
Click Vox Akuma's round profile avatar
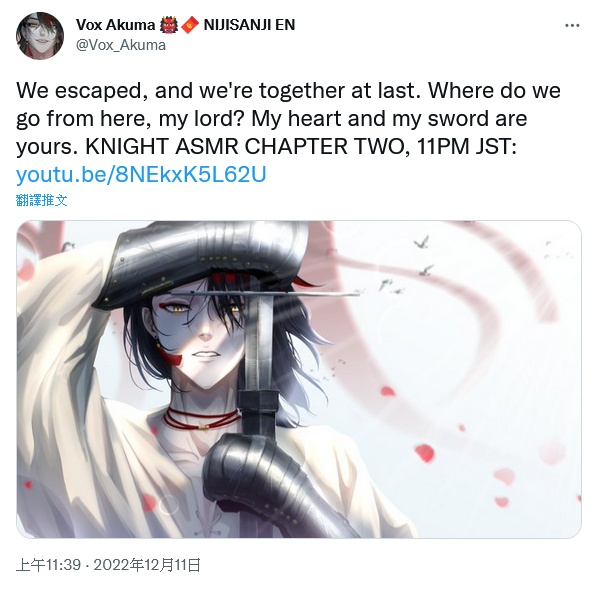pos(40,36)
